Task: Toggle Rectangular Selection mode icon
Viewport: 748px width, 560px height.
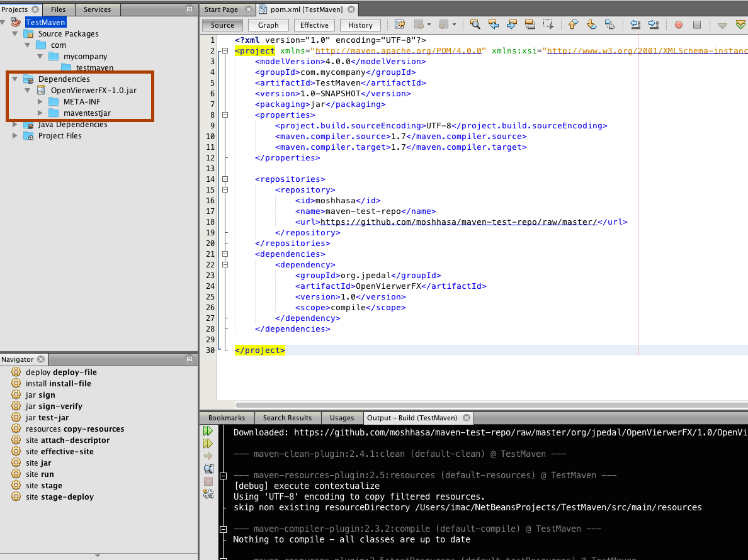Action: [x=548, y=25]
